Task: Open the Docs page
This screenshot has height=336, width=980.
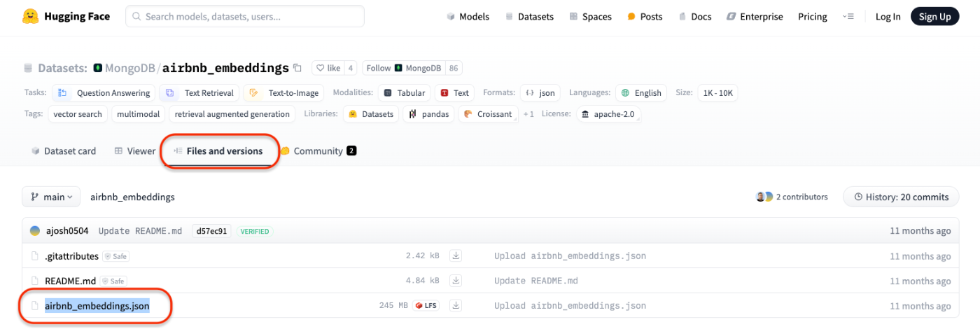Action: point(694,17)
